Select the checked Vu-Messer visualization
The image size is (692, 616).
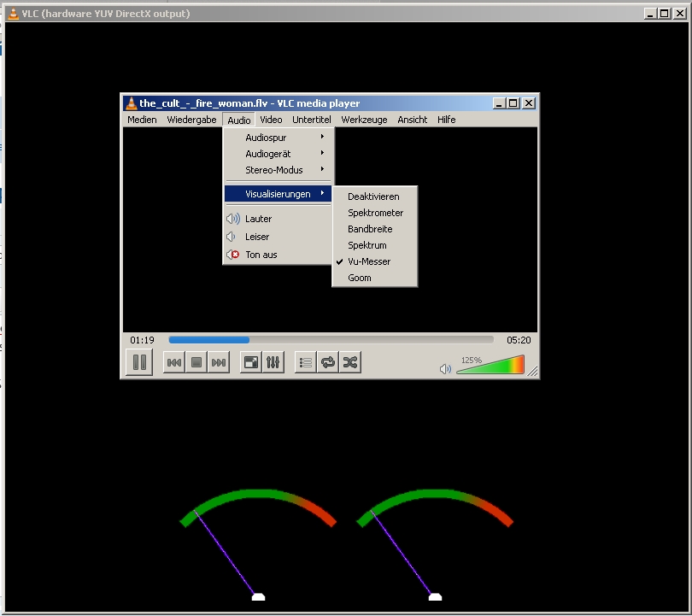point(369,261)
